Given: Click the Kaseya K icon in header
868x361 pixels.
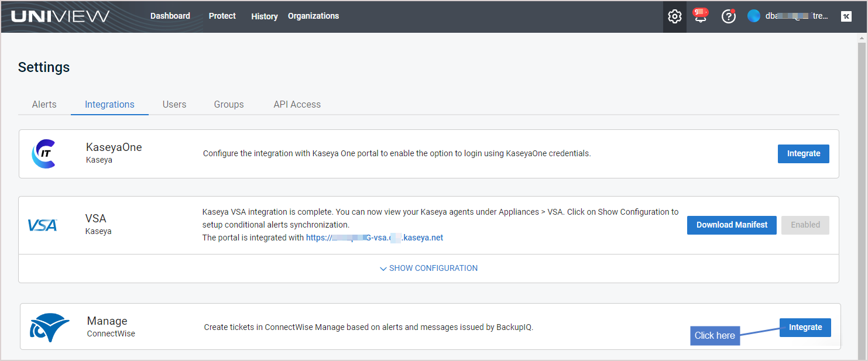Looking at the screenshot, I should coord(846,16).
